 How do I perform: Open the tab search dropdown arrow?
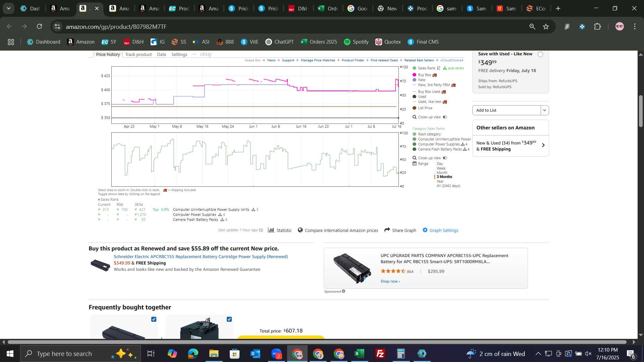9,8
